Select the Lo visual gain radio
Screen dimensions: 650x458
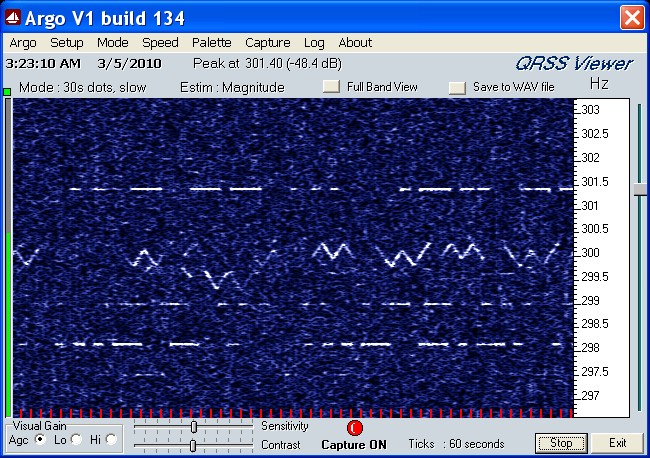click(76, 439)
